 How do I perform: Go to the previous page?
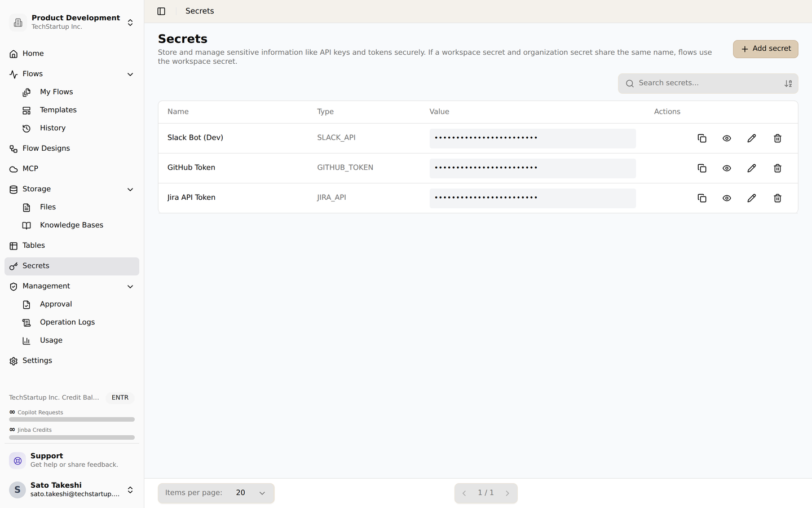click(464, 493)
